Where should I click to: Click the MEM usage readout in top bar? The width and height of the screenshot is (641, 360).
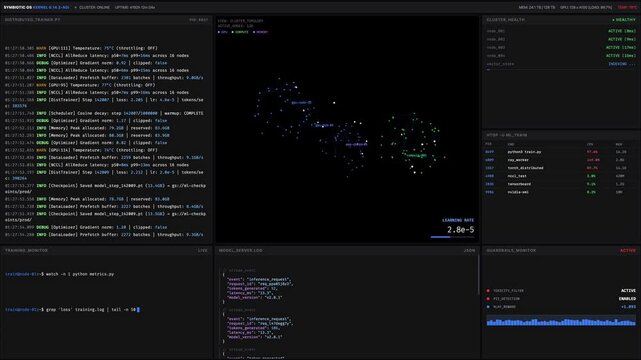(x=537, y=7)
